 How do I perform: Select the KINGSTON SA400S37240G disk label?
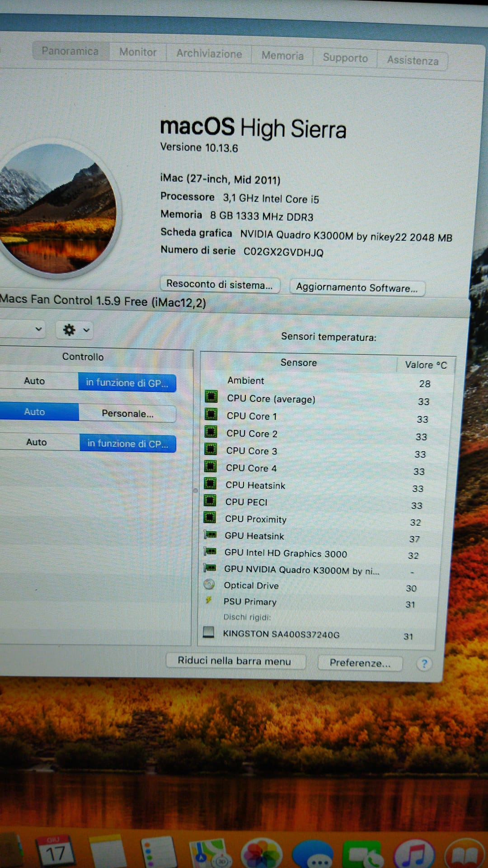click(x=281, y=634)
